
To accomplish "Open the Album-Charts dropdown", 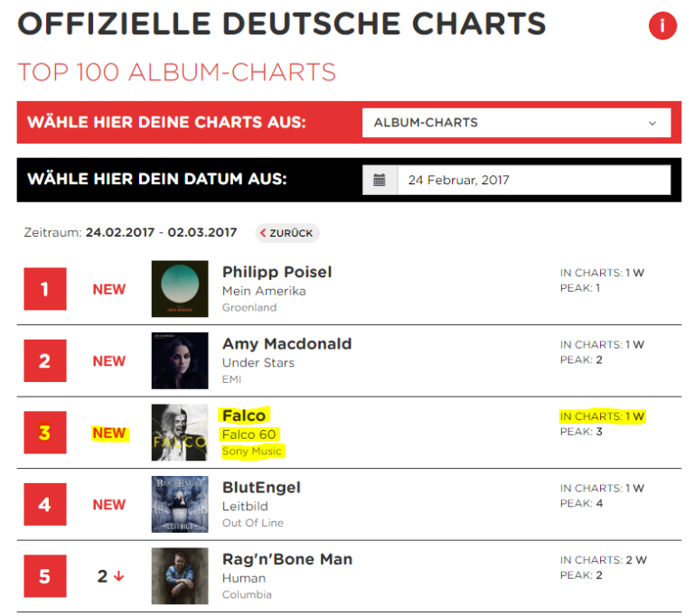I will point(516,123).
